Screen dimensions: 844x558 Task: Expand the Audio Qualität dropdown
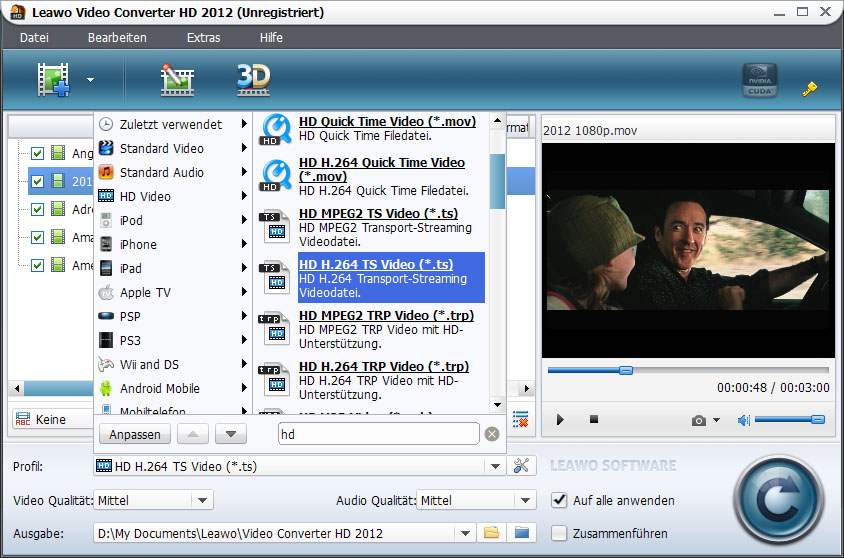coord(526,500)
